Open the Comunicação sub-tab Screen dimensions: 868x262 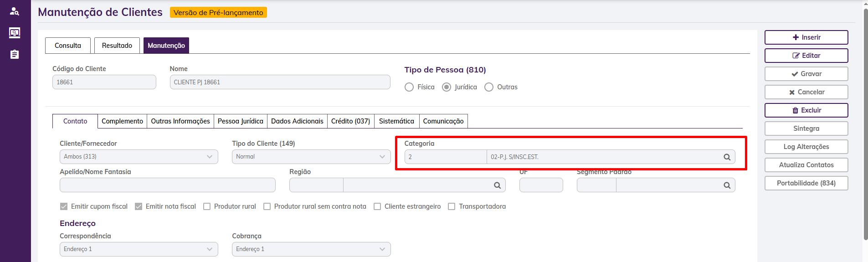click(443, 121)
